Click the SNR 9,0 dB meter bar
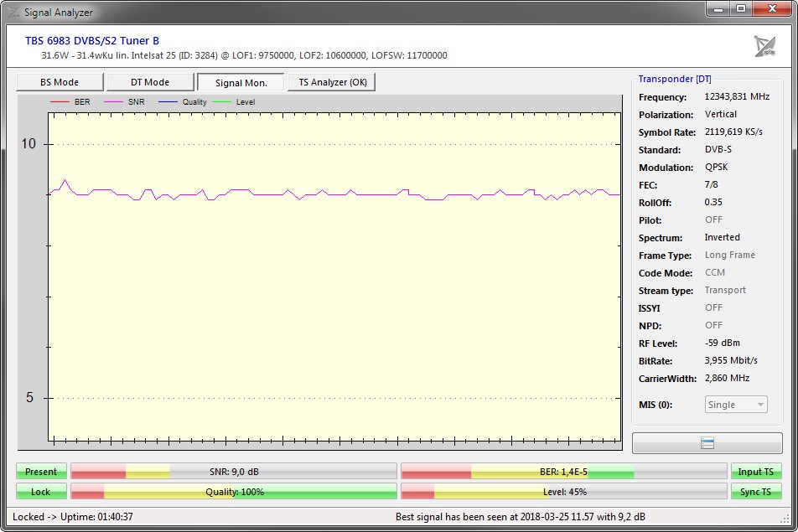This screenshot has width=798, height=532. [234, 472]
